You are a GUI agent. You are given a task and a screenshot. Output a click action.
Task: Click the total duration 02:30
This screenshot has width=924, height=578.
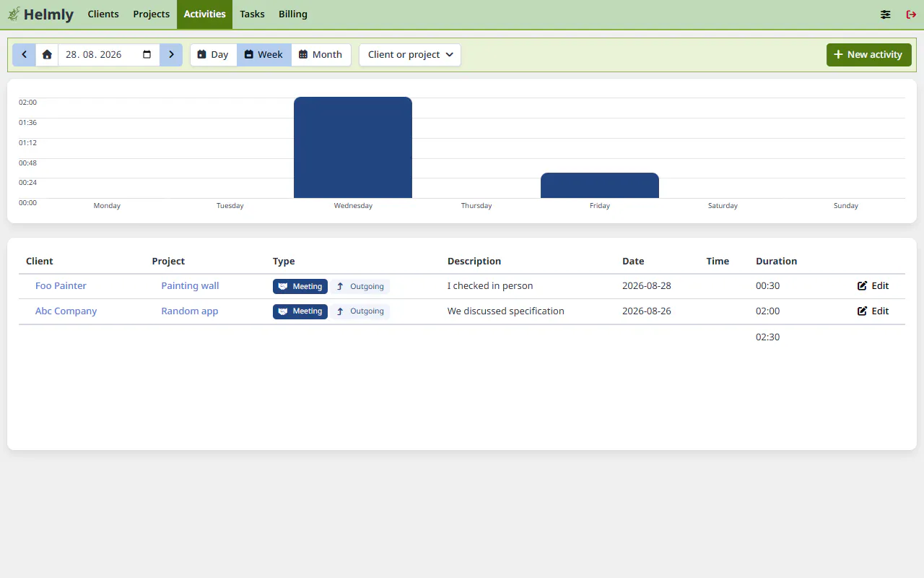767,337
